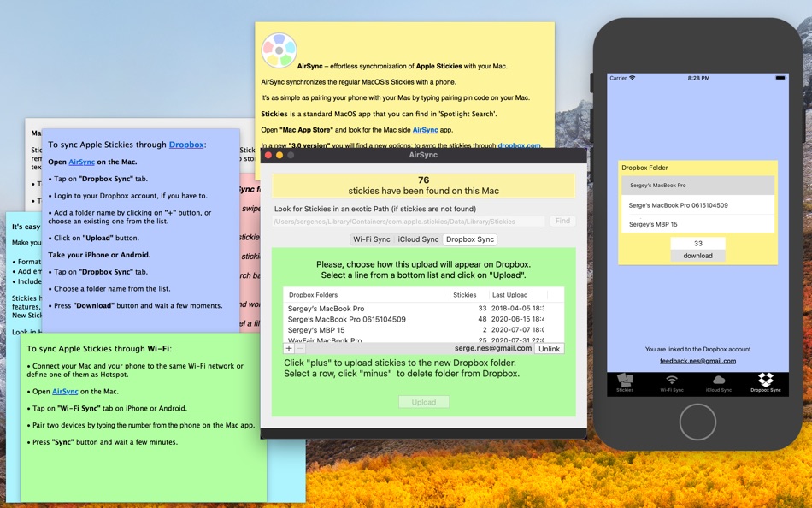Click the 'To sync Apple Stickies through Wi-Fi' heading
This screenshot has width=812, height=508.
(x=99, y=349)
